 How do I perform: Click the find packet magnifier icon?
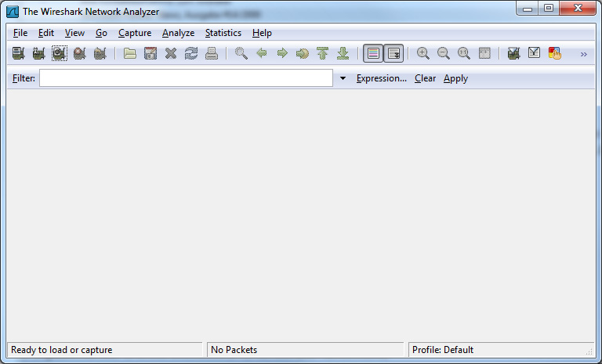pos(241,53)
